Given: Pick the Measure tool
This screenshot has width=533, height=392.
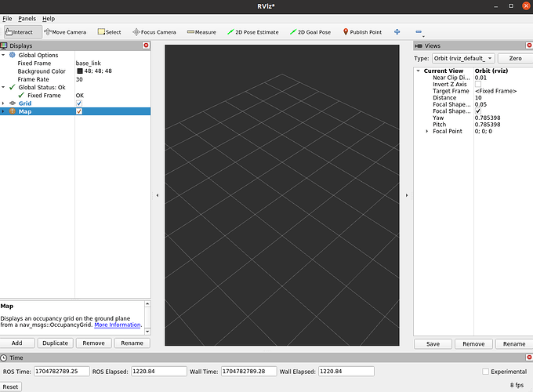Looking at the screenshot, I should click(201, 32).
